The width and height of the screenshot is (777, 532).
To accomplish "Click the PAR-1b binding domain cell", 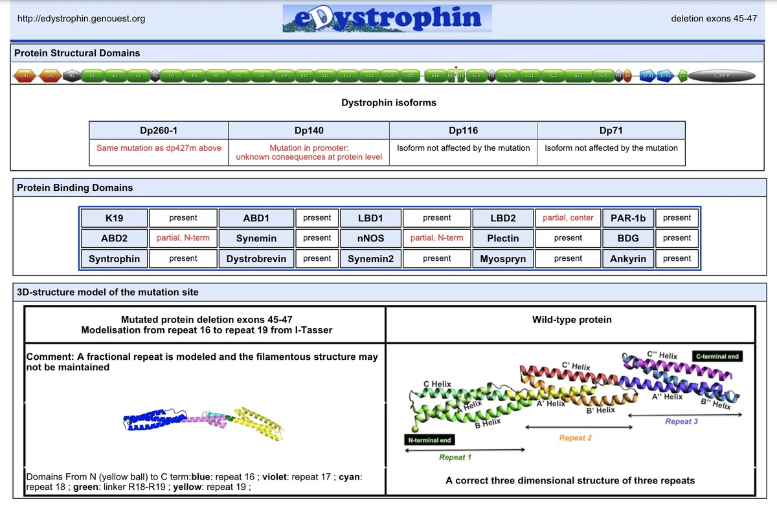I will tap(628, 218).
